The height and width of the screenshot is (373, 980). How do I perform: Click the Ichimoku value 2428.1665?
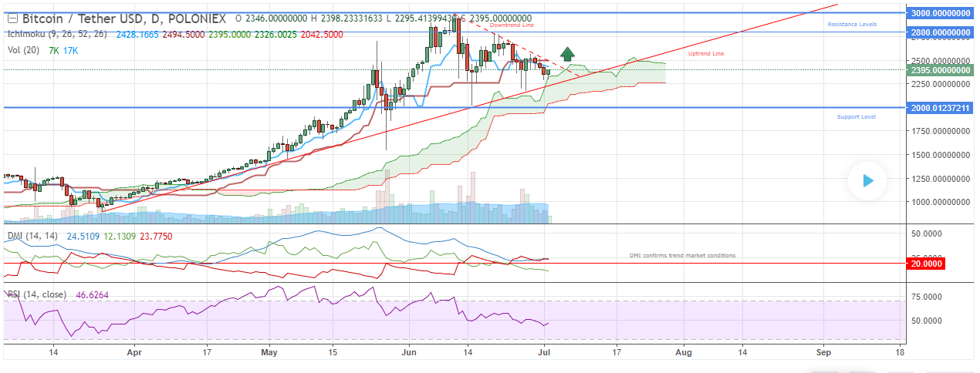coord(138,35)
